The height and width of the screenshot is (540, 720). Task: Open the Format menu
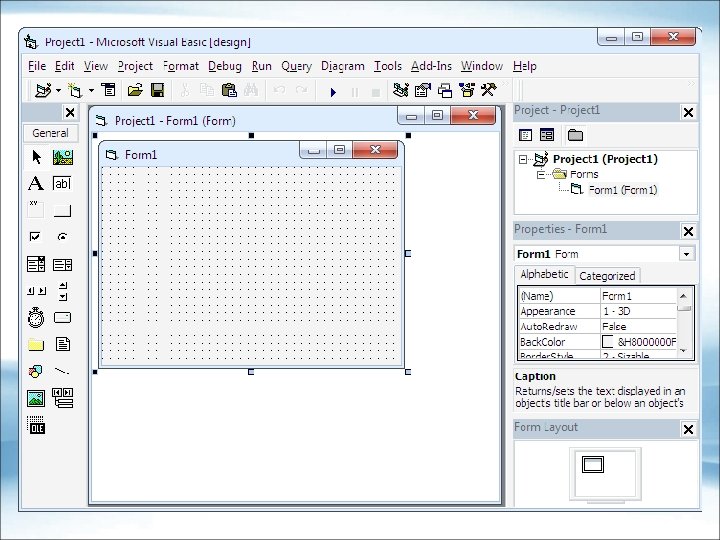pos(181,66)
